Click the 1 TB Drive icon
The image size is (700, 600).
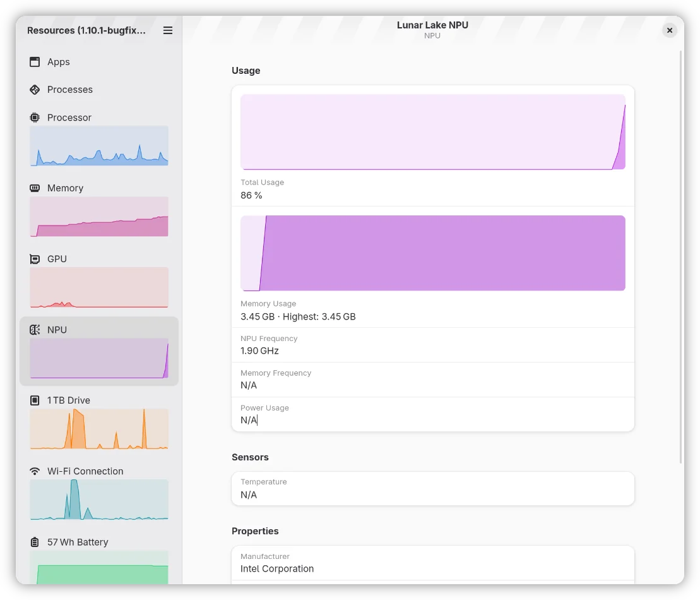(x=35, y=400)
